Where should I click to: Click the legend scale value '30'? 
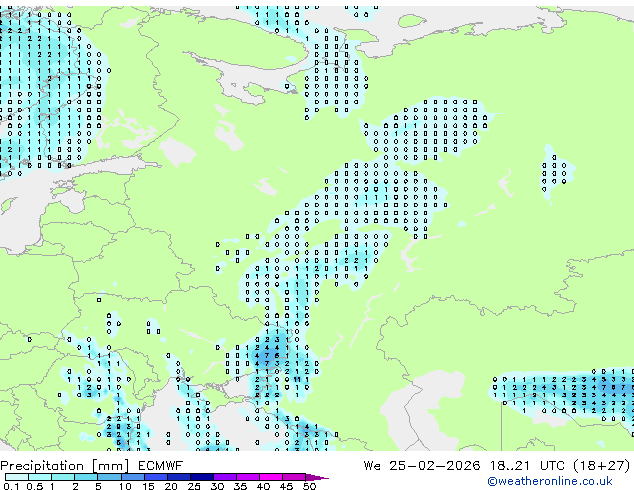[x=217, y=486]
